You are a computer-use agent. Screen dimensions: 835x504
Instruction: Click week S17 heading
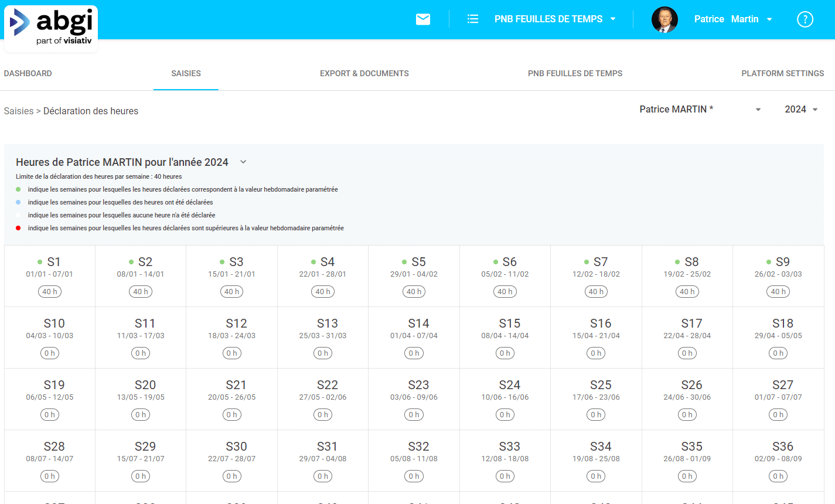[x=692, y=323]
